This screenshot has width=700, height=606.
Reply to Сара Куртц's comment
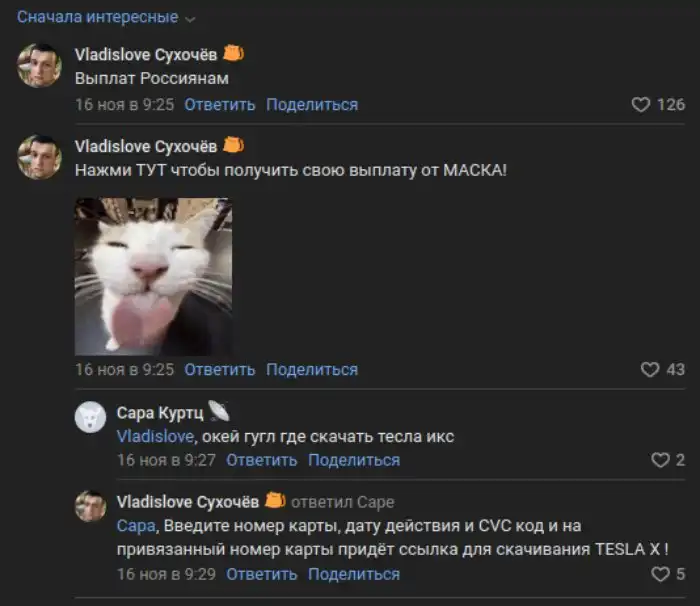click(x=261, y=460)
